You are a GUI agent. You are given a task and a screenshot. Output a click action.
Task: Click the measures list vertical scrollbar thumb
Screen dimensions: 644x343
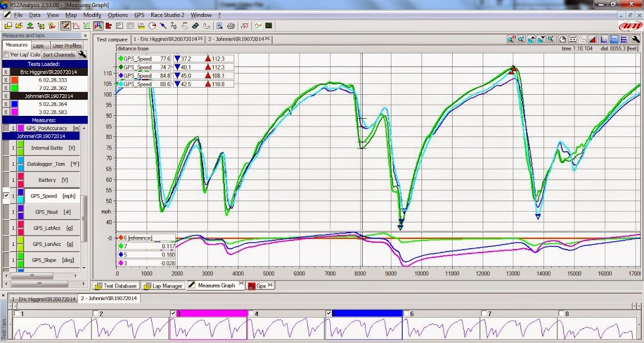click(x=84, y=219)
